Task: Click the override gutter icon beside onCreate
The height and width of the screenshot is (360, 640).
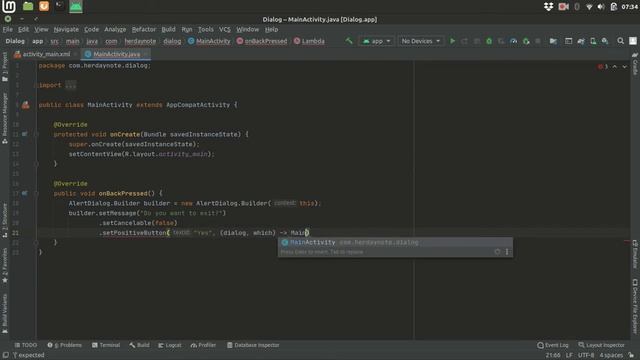Action: (25, 134)
